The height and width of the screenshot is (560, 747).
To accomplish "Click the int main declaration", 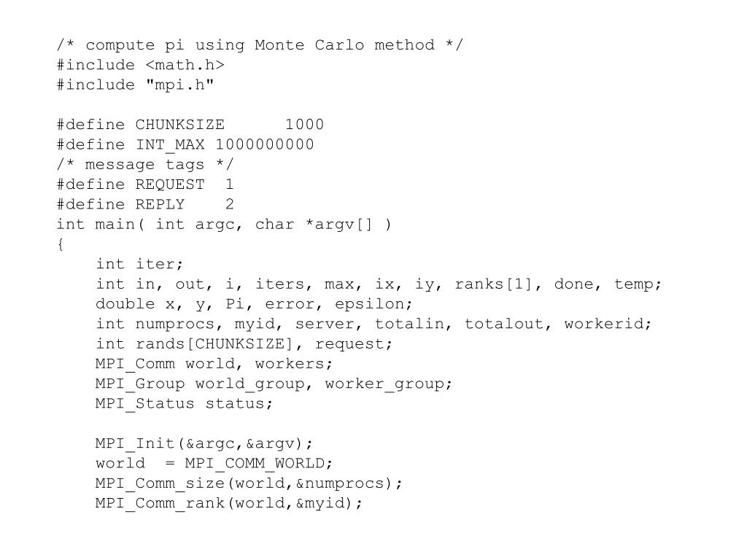I will 224,225.
